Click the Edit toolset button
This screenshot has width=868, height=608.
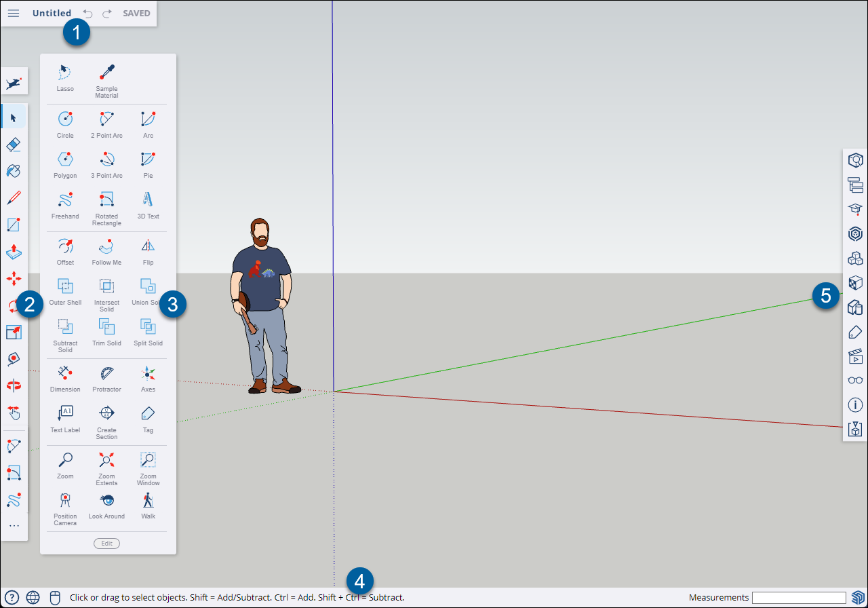106,544
